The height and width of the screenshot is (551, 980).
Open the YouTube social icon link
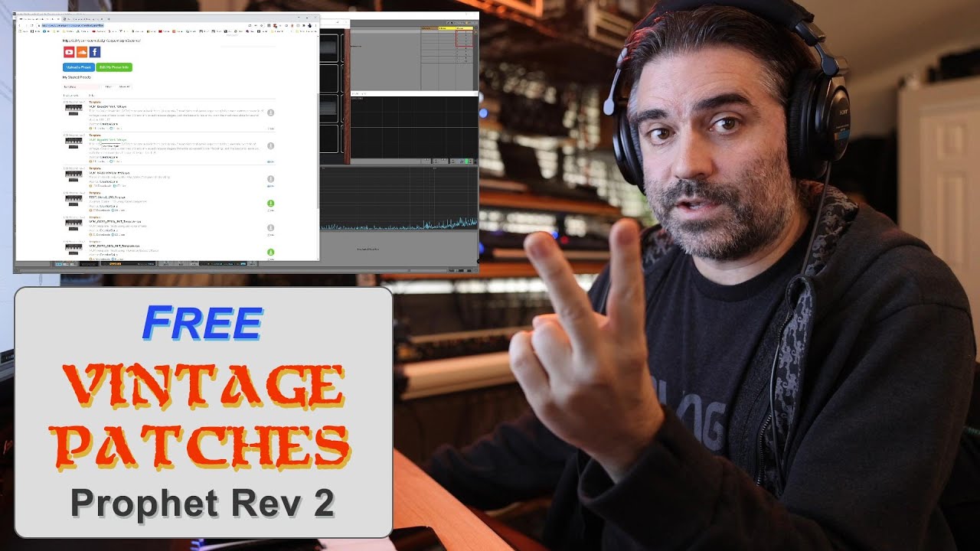[69, 52]
